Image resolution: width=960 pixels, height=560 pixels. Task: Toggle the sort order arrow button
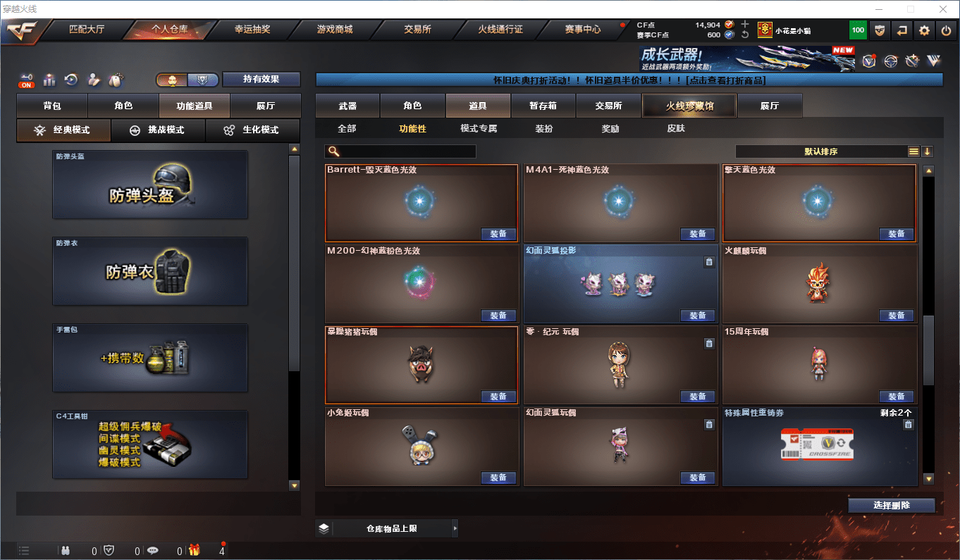click(927, 151)
